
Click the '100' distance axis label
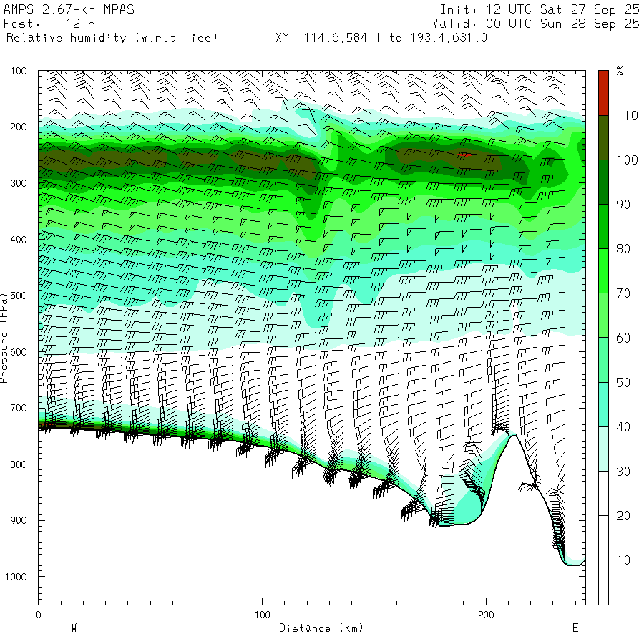262,615
